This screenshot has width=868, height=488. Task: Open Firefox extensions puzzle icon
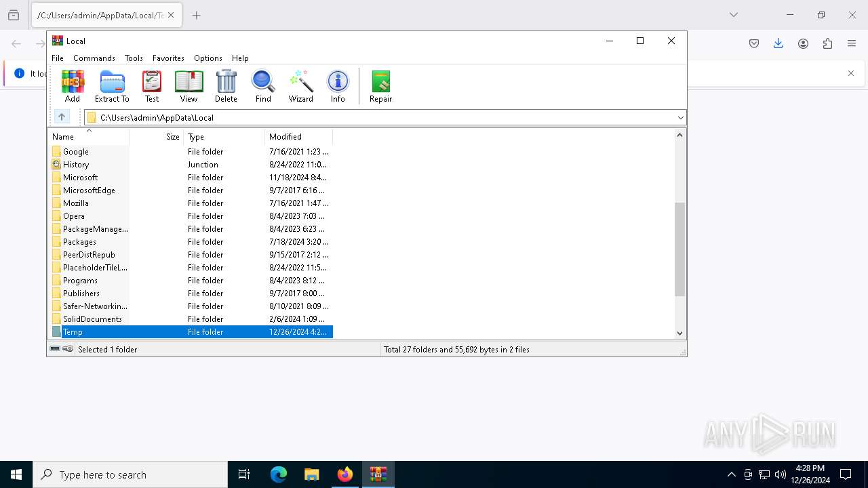click(827, 43)
